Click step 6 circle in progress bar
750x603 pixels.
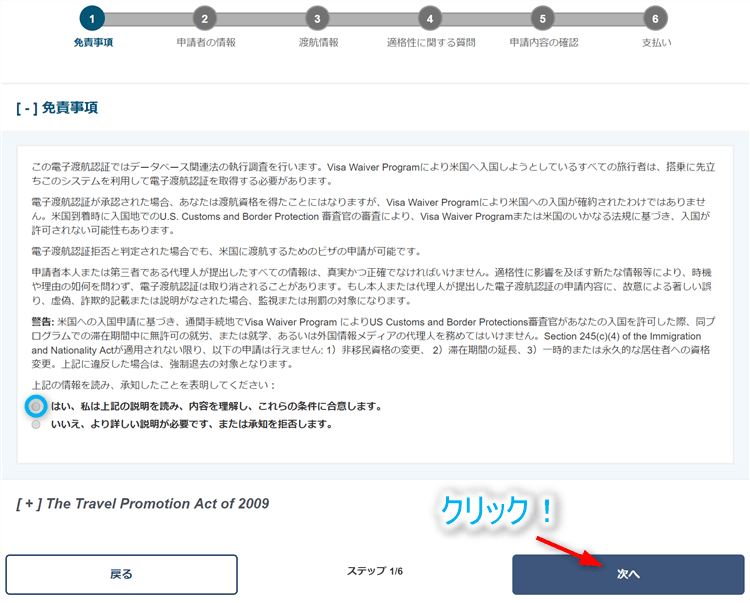tap(655, 18)
